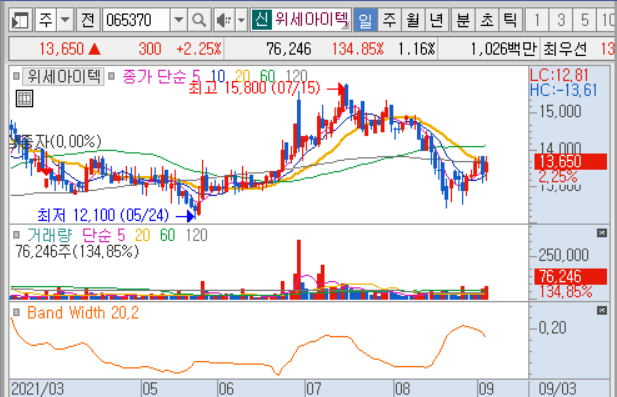Click the 최고 15,800 (07/15) annotation
This screenshot has width=617, height=397.
pyautogui.click(x=254, y=88)
